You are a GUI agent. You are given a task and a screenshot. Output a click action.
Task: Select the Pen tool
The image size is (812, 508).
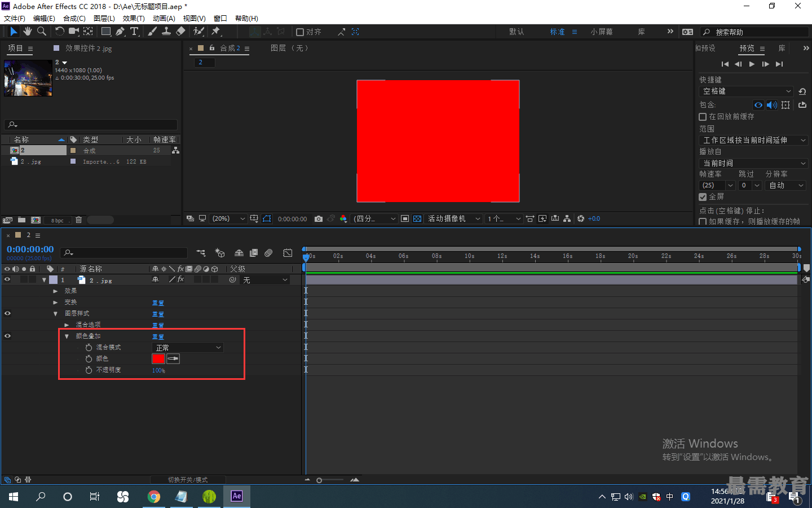121,32
